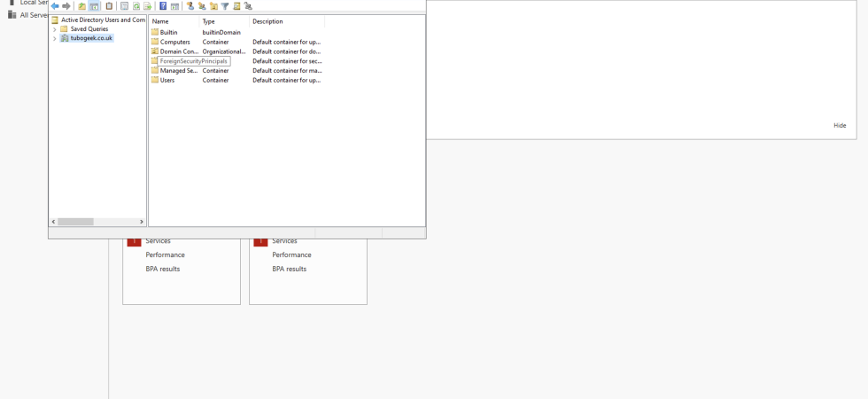The width and height of the screenshot is (868, 399).
Task: Click red alert badge in left tile
Action: click(x=134, y=241)
